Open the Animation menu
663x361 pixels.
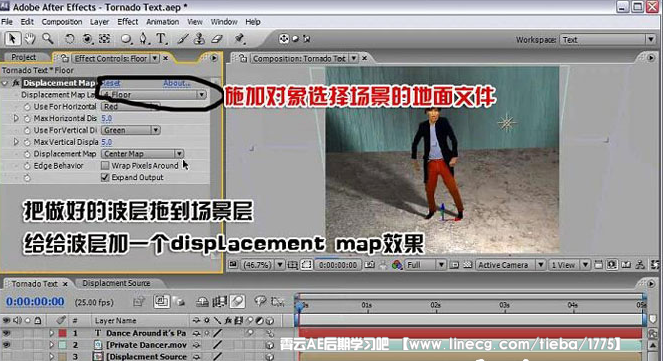pyautogui.click(x=163, y=22)
